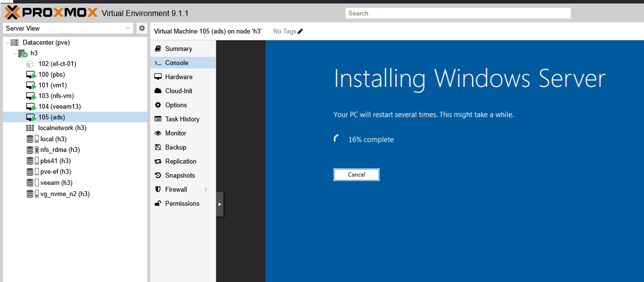Click the Console terminal prompt icon
The image size is (644, 282).
coord(157,63)
